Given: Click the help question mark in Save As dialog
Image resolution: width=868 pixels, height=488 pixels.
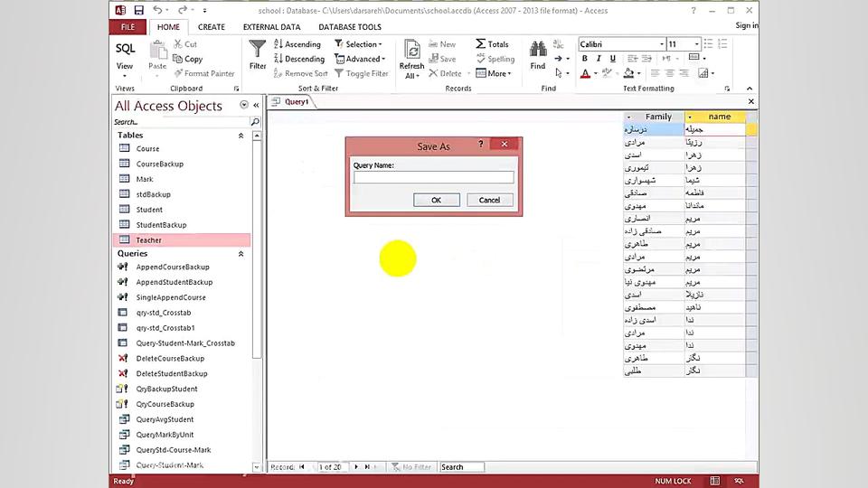Looking at the screenshot, I should point(480,144).
